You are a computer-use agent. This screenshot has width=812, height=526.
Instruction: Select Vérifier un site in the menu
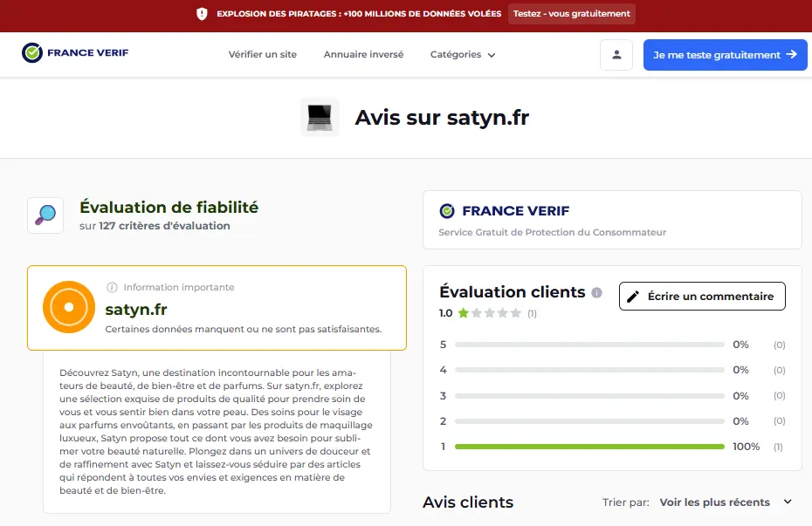(x=261, y=54)
